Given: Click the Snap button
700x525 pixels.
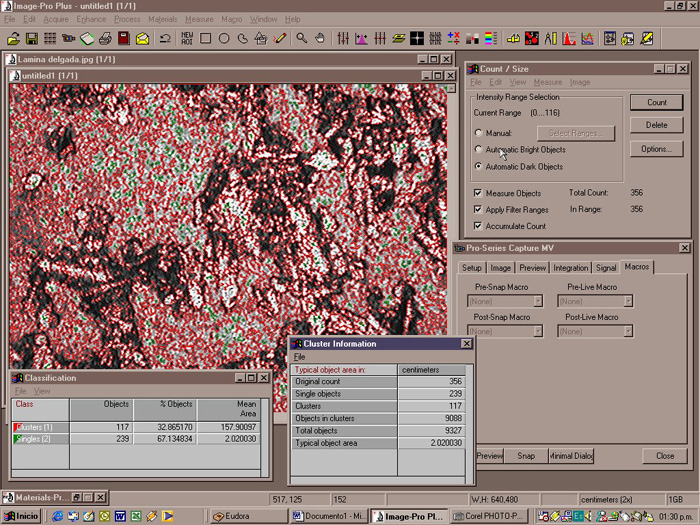Looking at the screenshot, I should [x=526, y=456].
